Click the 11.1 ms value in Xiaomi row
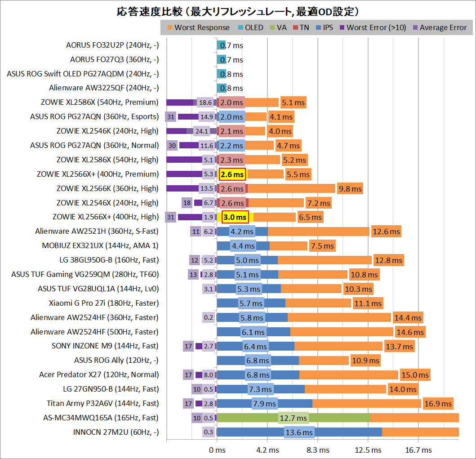476x459 pixels. tap(368, 303)
